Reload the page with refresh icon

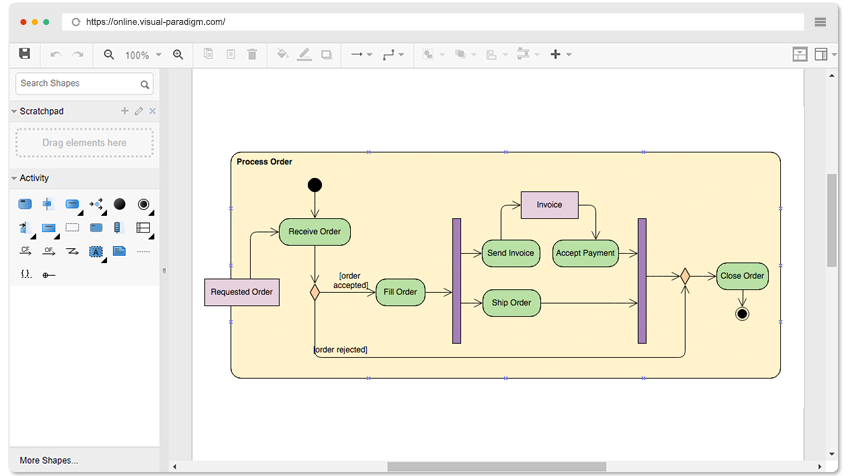[x=76, y=22]
